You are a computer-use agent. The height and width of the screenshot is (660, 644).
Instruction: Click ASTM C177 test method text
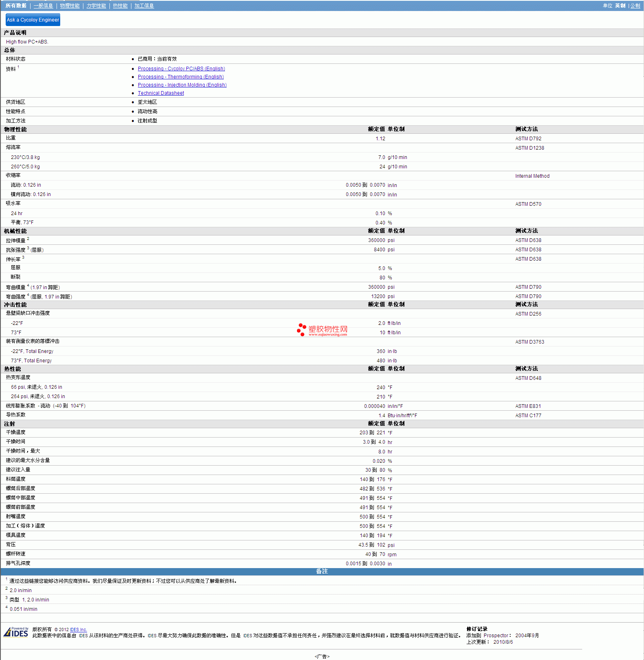[528, 416]
